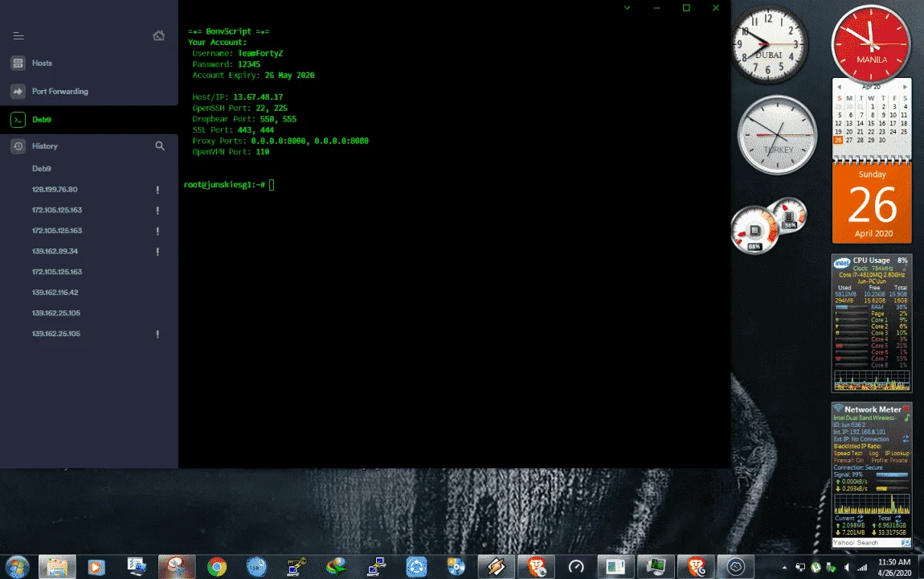Go to next month in calendar gadget
The height and width of the screenshot is (579, 924).
[905, 87]
